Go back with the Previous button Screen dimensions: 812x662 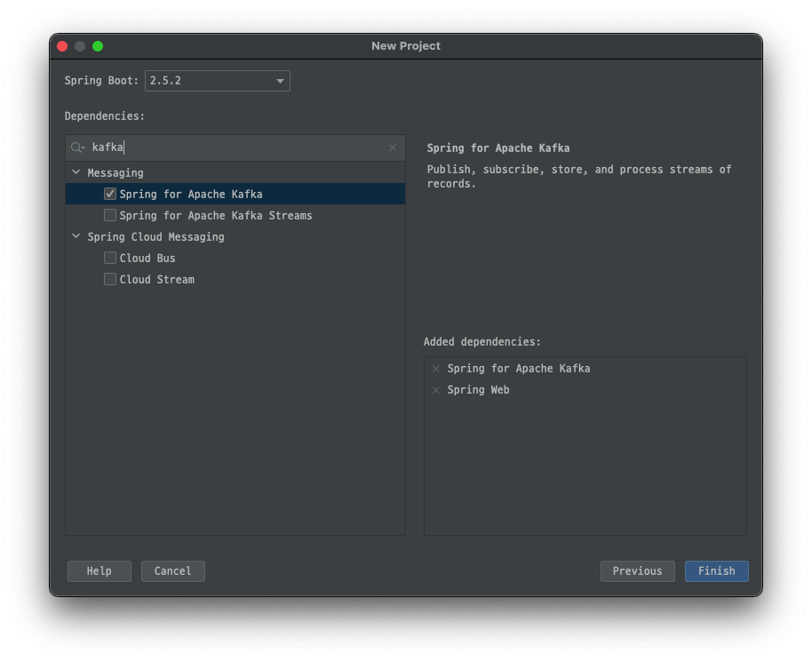coord(638,570)
